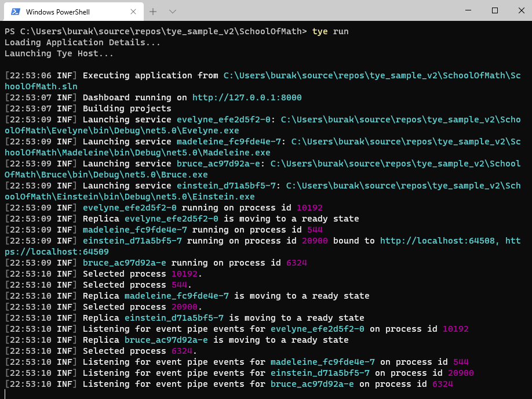This screenshot has height=399, width=532.
Task: Click 'Building projects' log message
Action: coord(127,108)
